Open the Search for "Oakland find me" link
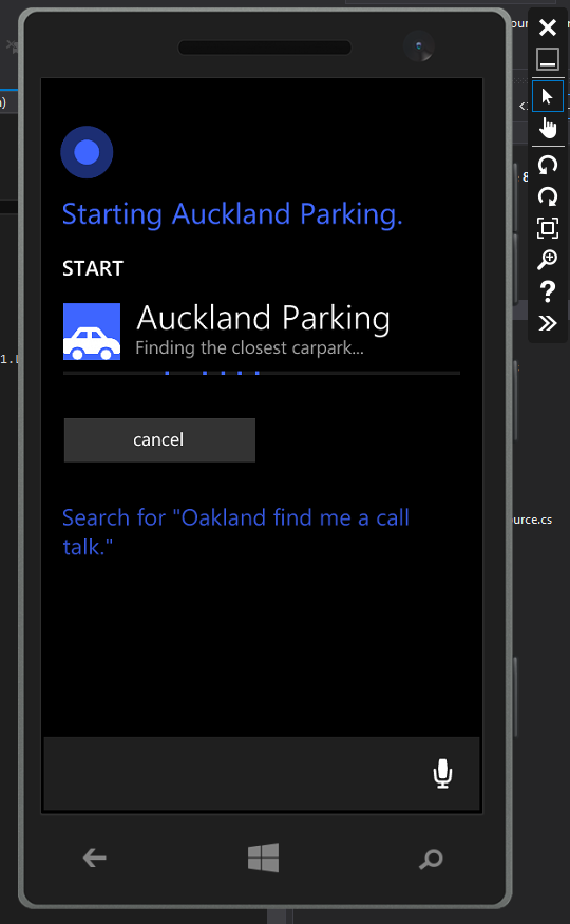This screenshot has height=924, width=570. tap(235, 532)
